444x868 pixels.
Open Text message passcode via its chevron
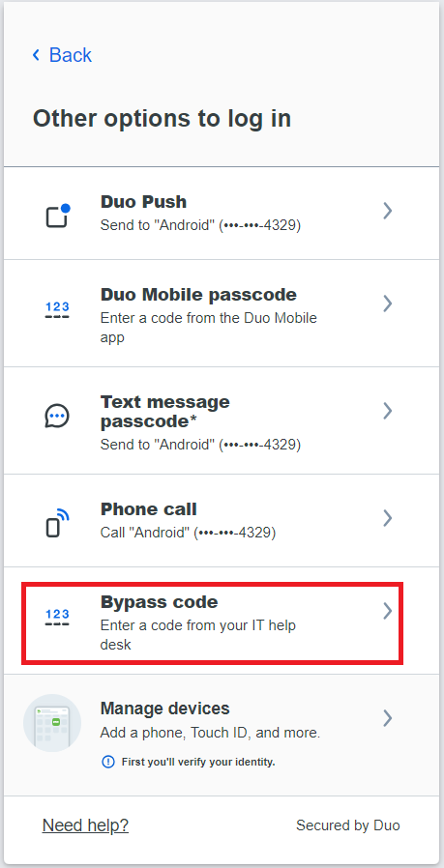click(x=388, y=411)
